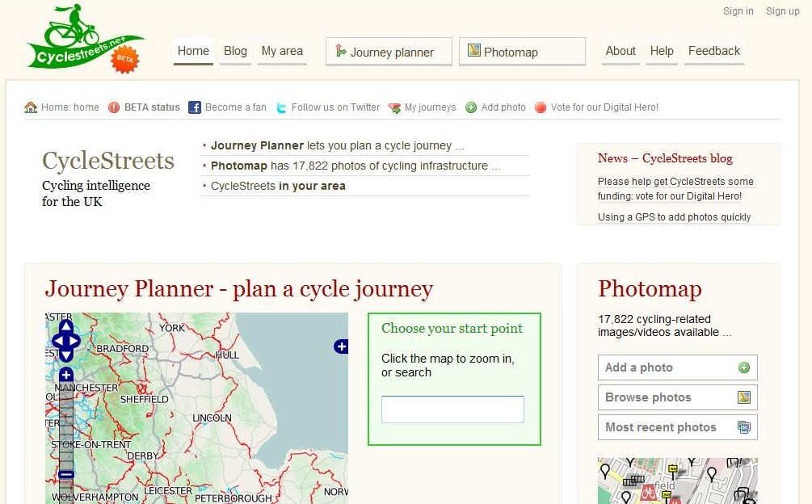The height and width of the screenshot is (504, 812).
Task: Click the Journey planner signpost icon
Action: [x=340, y=50]
